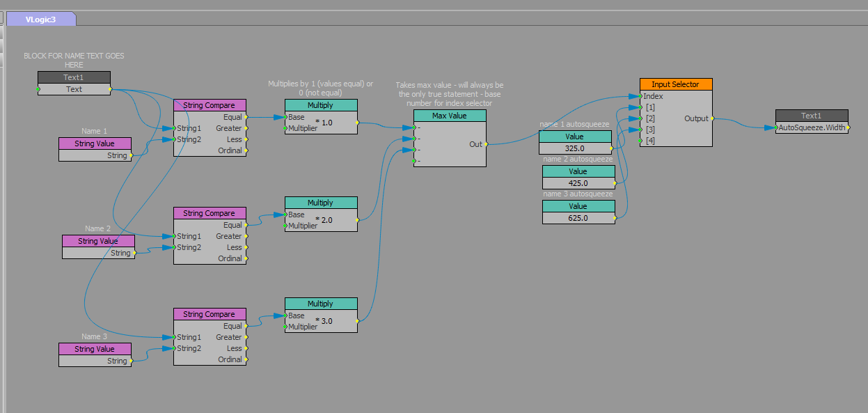Click String2 input on String Compare feeding * 3.0
Image resolution: width=868 pixels, height=413 pixels.
[174, 348]
